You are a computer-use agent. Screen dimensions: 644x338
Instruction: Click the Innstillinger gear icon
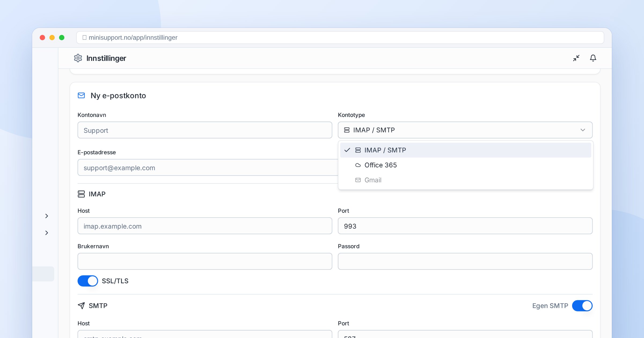78,58
